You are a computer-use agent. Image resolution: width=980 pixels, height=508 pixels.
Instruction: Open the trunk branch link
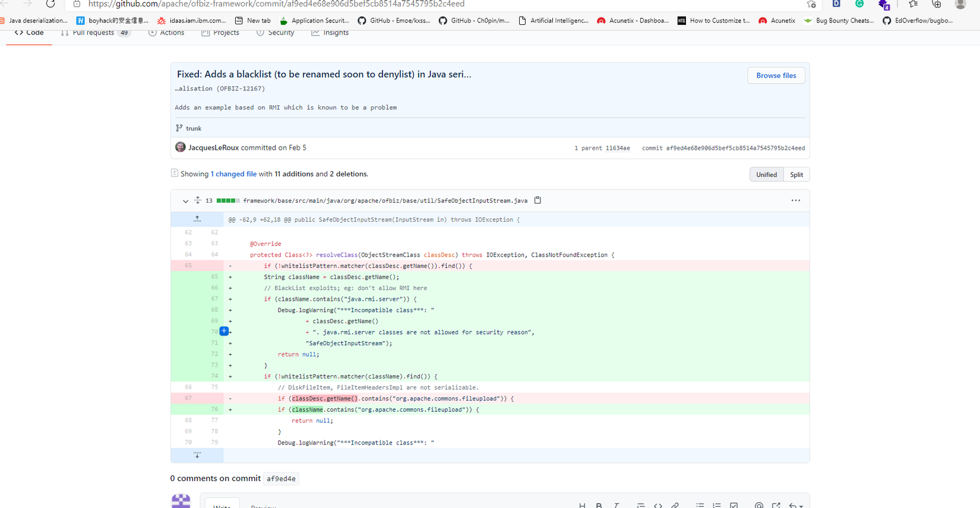click(x=194, y=128)
